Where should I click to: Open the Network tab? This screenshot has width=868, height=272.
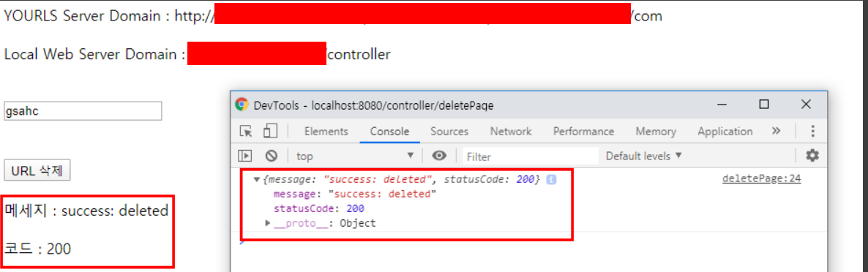point(511,132)
